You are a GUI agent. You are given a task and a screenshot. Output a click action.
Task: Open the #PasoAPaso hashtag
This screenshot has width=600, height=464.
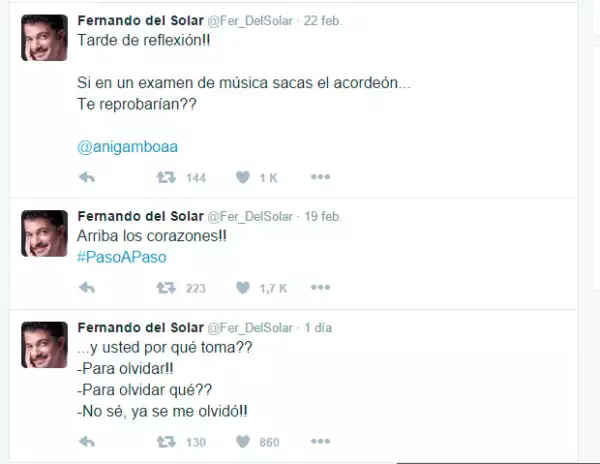(121, 257)
